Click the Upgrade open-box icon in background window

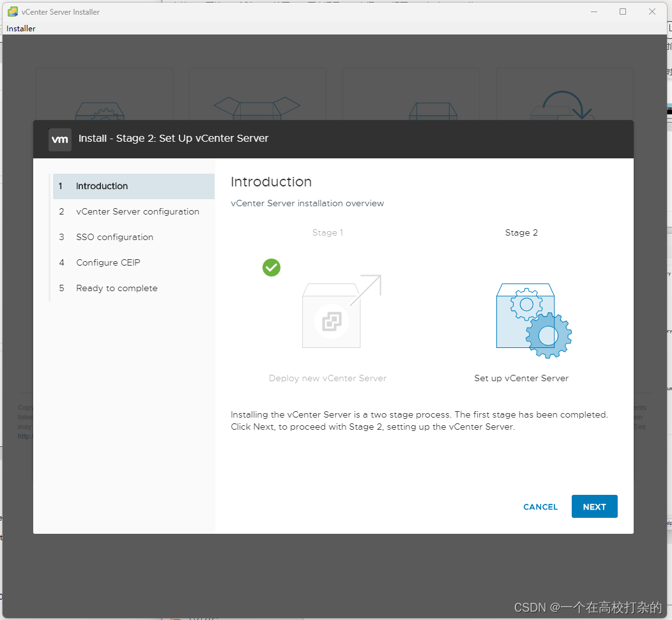click(257, 109)
